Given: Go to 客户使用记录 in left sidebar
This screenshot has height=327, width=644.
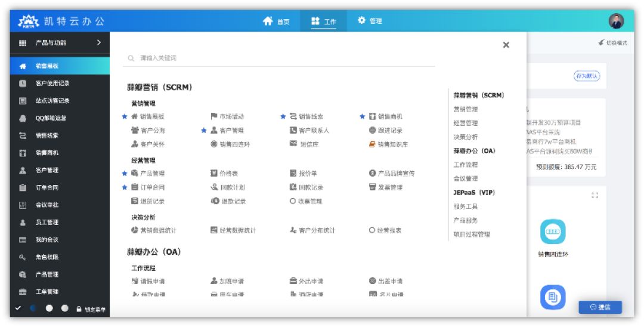Looking at the screenshot, I should coord(60,84).
